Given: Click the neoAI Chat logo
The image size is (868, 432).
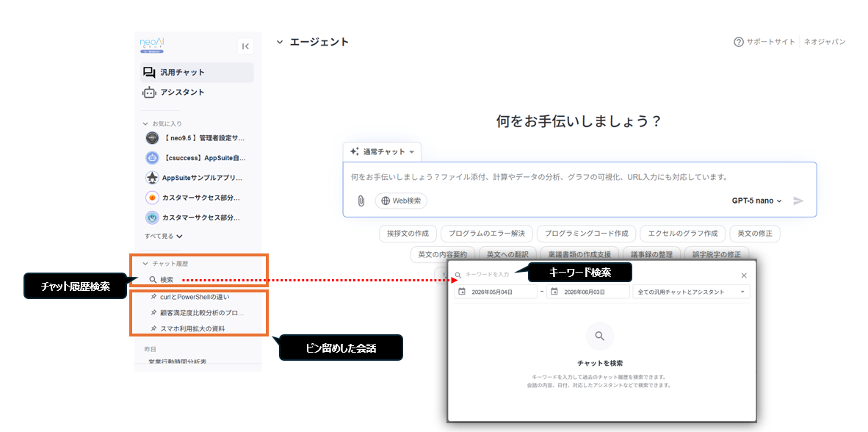Looking at the screenshot, I should (x=152, y=46).
